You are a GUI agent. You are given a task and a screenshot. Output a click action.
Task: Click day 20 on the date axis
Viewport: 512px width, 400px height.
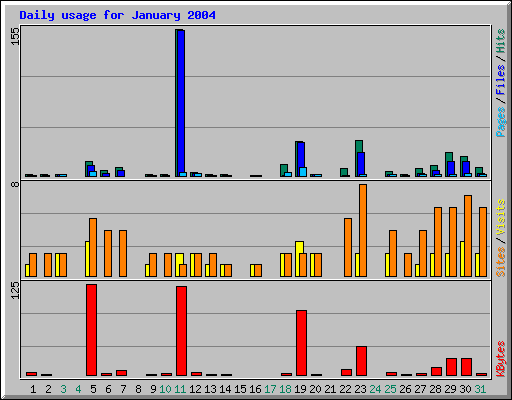coord(315,389)
